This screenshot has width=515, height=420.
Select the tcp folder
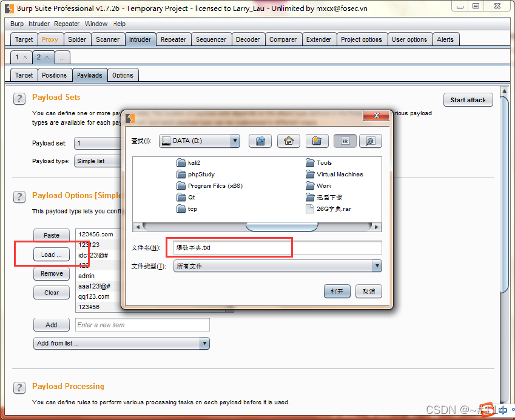187,208
